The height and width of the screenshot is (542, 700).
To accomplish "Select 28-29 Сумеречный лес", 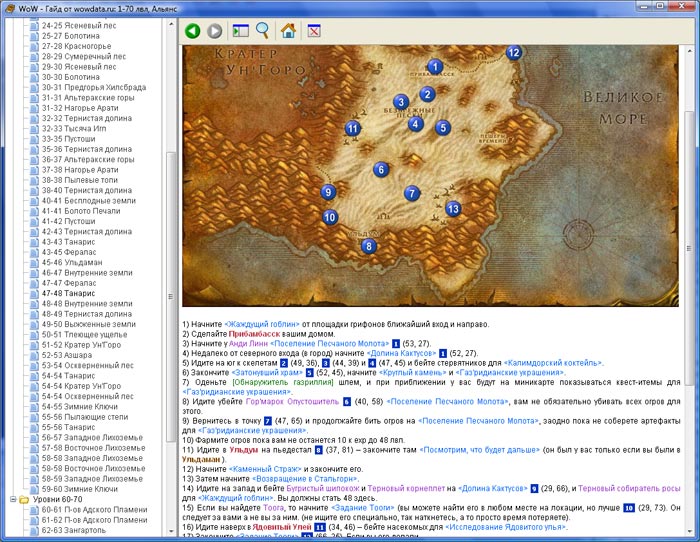I will [x=84, y=56].
